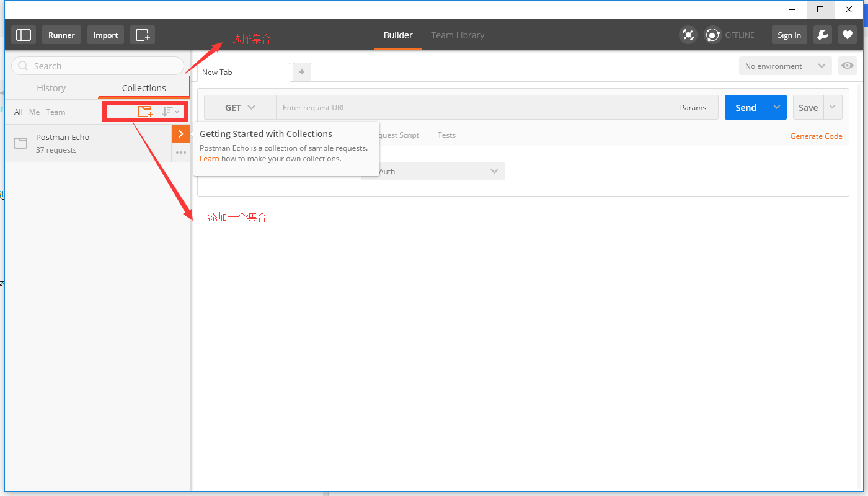Click the Enter request URL field
Image resolution: width=868 pixels, height=496 pixels.
pos(472,107)
